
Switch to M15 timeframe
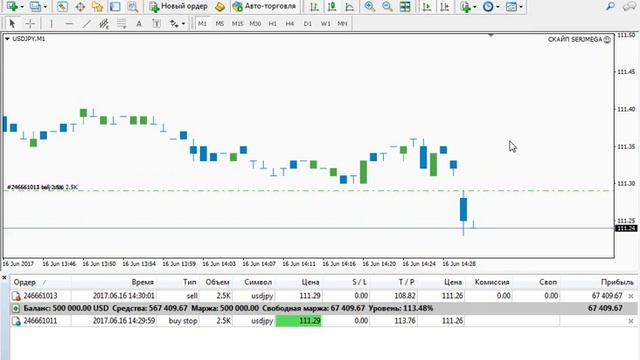(x=237, y=24)
